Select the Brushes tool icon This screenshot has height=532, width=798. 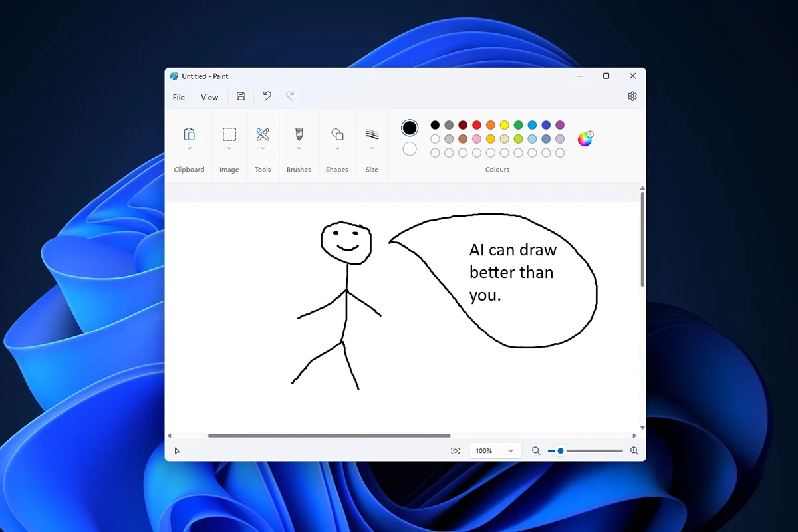point(299,134)
